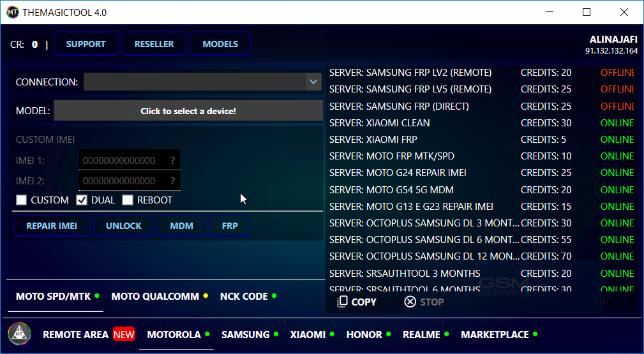Click the IMEI 2 question mark help
Screen dimensions: 644x354
click(x=173, y=181)
